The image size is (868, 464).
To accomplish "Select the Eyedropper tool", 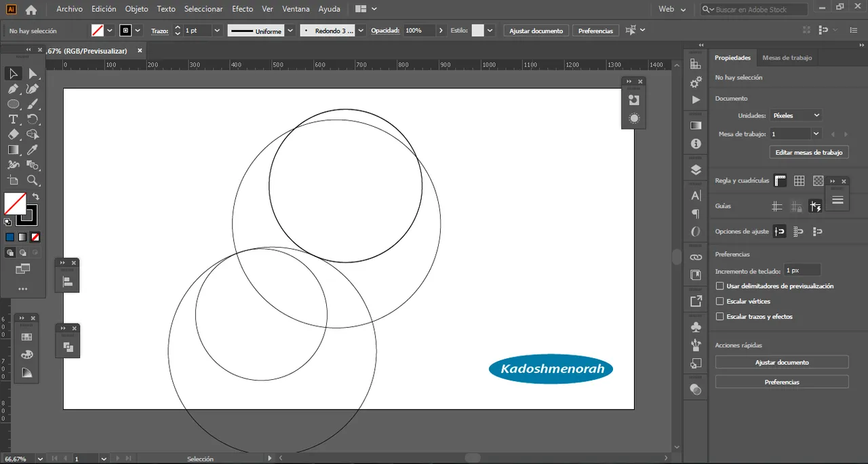I will coord(33,150).
